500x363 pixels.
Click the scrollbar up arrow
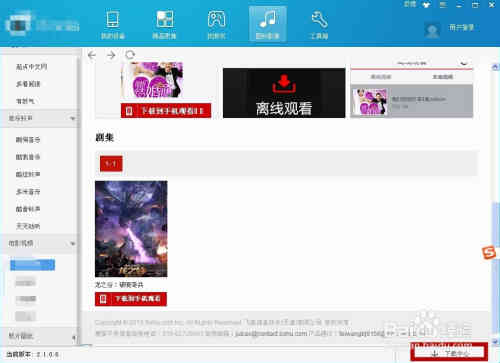[x=495, y=67]
